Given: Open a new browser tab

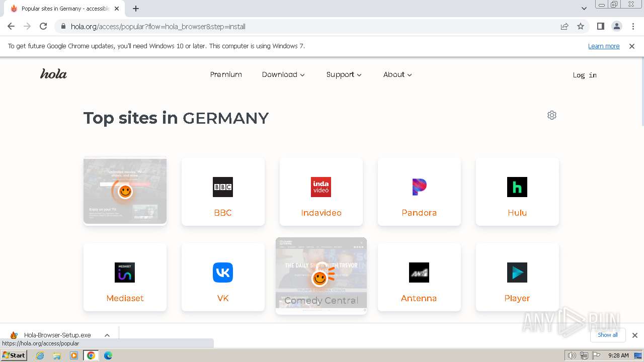Looking at the screenshot, I should (136, 9).
